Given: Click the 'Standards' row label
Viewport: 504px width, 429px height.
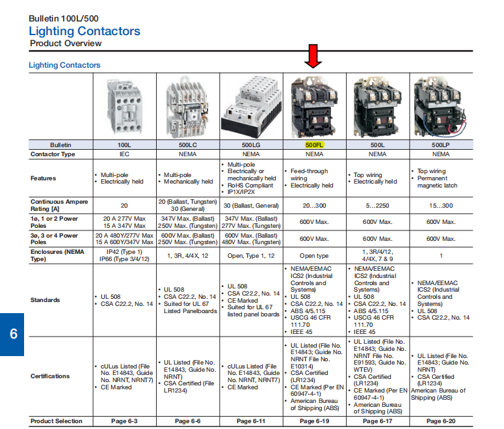Looking at the screenshot, I should pos(45,300).
